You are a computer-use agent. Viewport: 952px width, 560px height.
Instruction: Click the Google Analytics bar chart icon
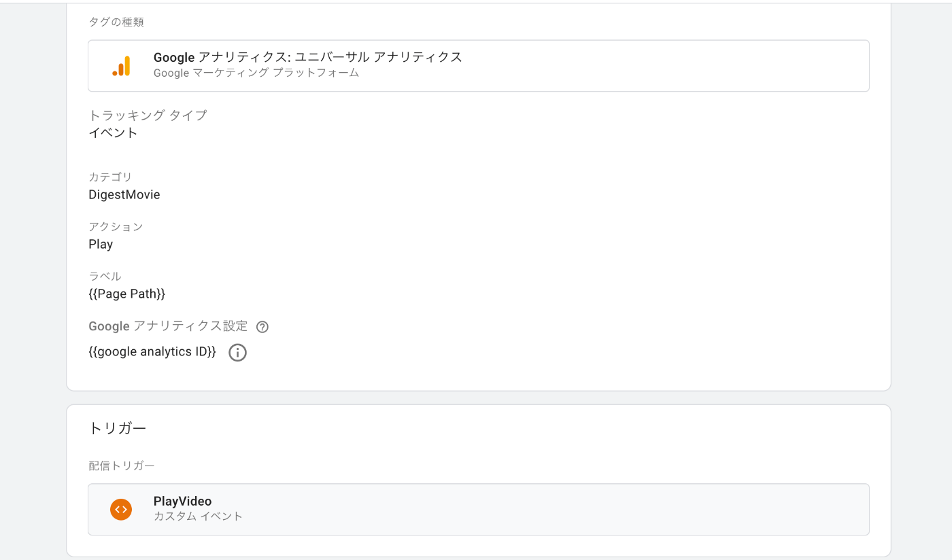[121, 66]
